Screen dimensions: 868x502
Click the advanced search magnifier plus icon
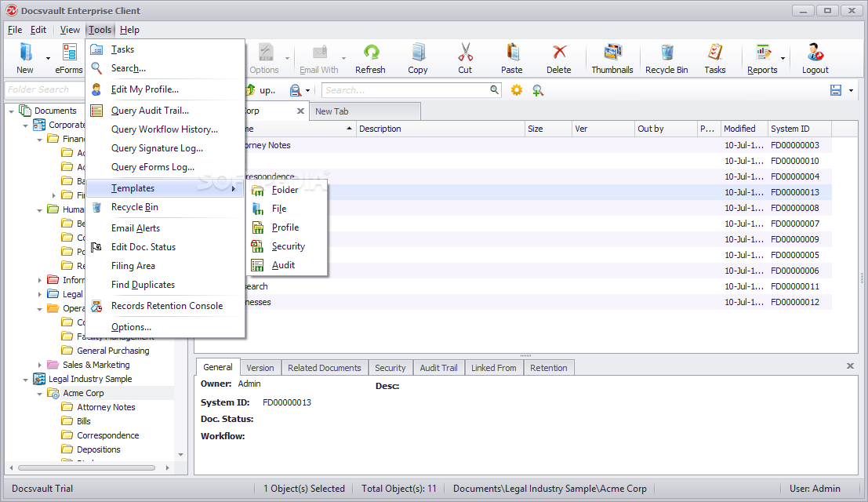pos(538,89)
